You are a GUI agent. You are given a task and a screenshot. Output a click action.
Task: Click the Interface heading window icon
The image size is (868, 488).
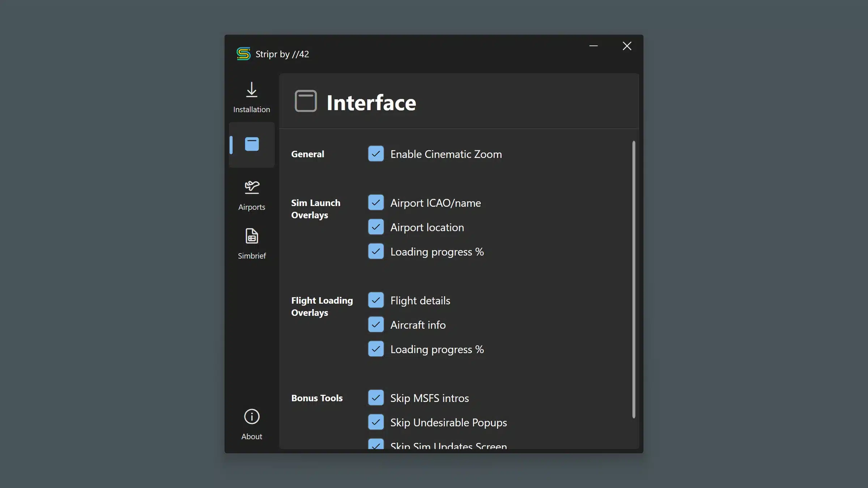click(x=306, y=101)
